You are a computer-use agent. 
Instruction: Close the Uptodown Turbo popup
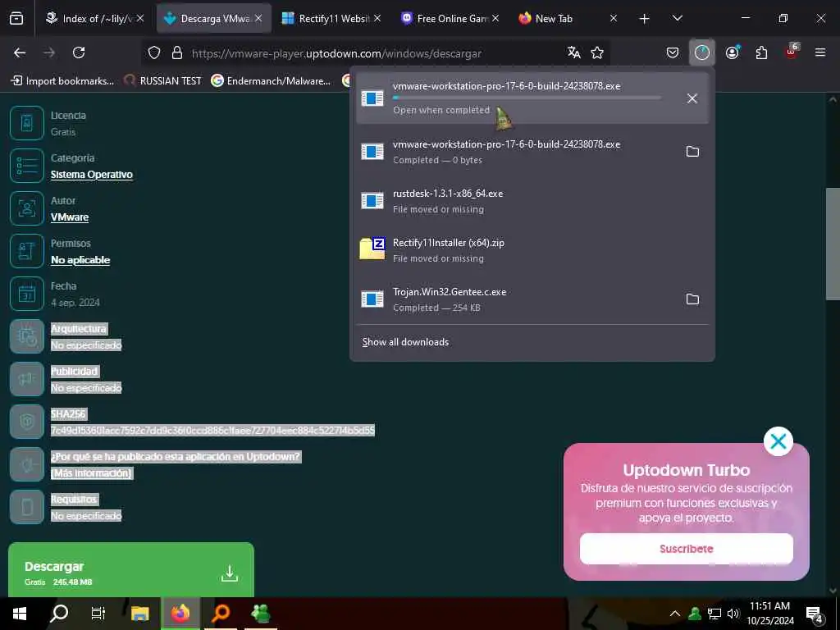[x=778, y=441]
